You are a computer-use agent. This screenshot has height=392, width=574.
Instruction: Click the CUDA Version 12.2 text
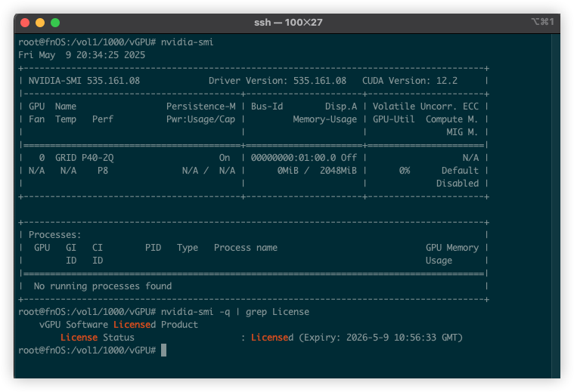pyautogui.click(x=410, y=81)
